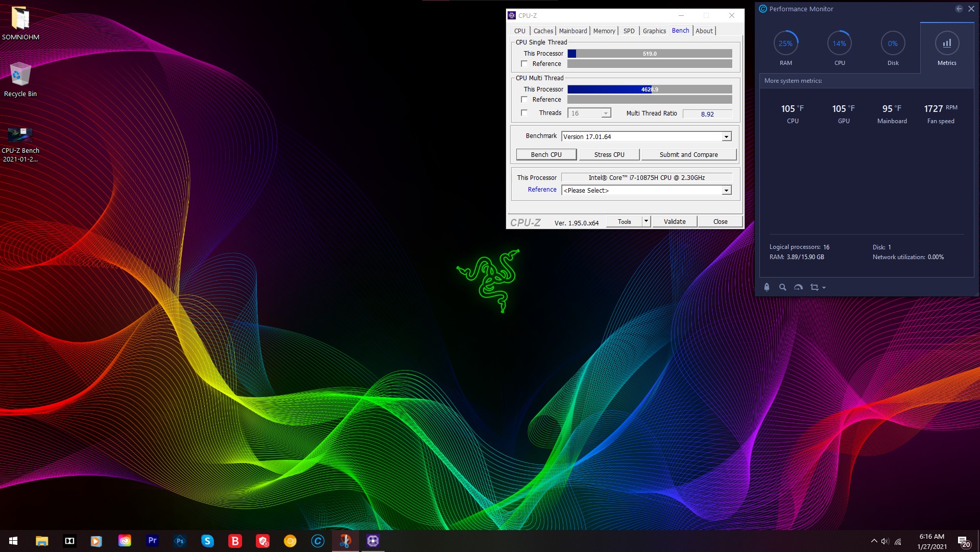The height and width of the screenshot is (552, 980).
Task: Click the blue Reference link label
Action: [x=542, y=190]
